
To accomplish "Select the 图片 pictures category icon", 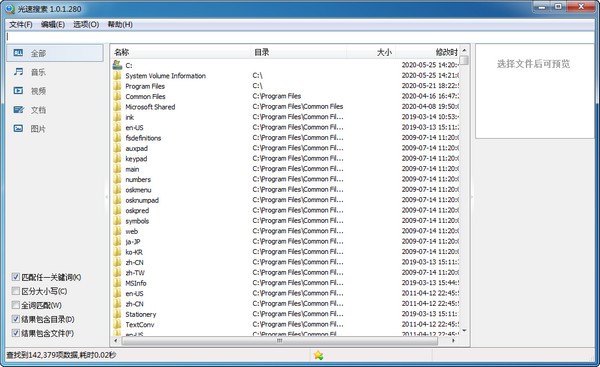I will click(x=18, y=129).
